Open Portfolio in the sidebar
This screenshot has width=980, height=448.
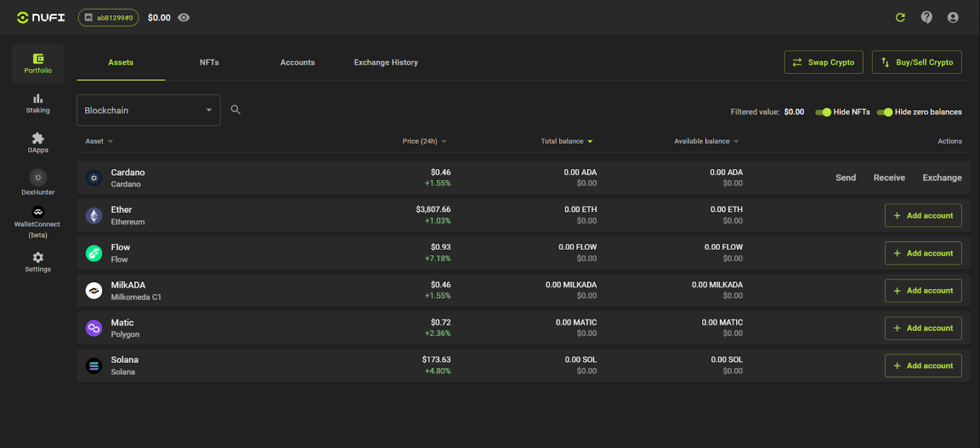click(38, 64)
